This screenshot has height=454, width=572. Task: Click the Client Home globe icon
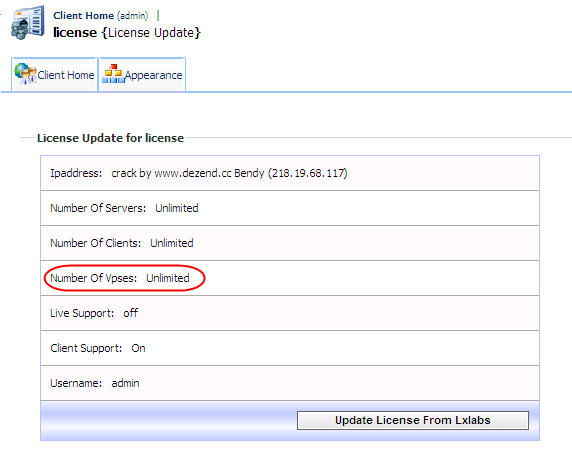coord(25,74)
